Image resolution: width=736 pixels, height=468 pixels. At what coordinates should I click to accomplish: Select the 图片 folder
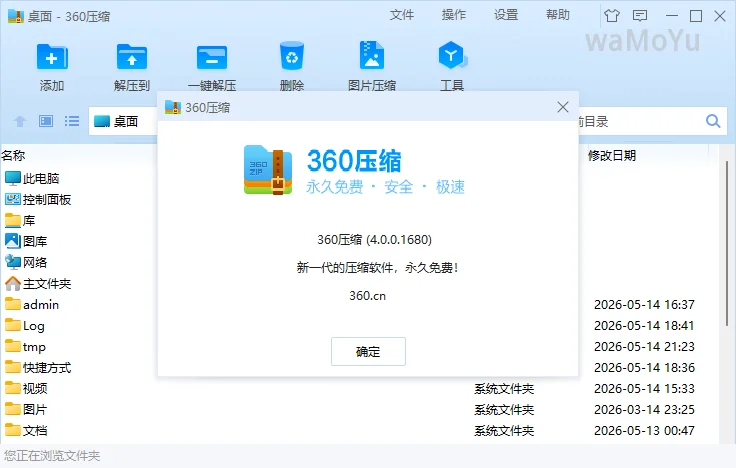pos(26,410)
